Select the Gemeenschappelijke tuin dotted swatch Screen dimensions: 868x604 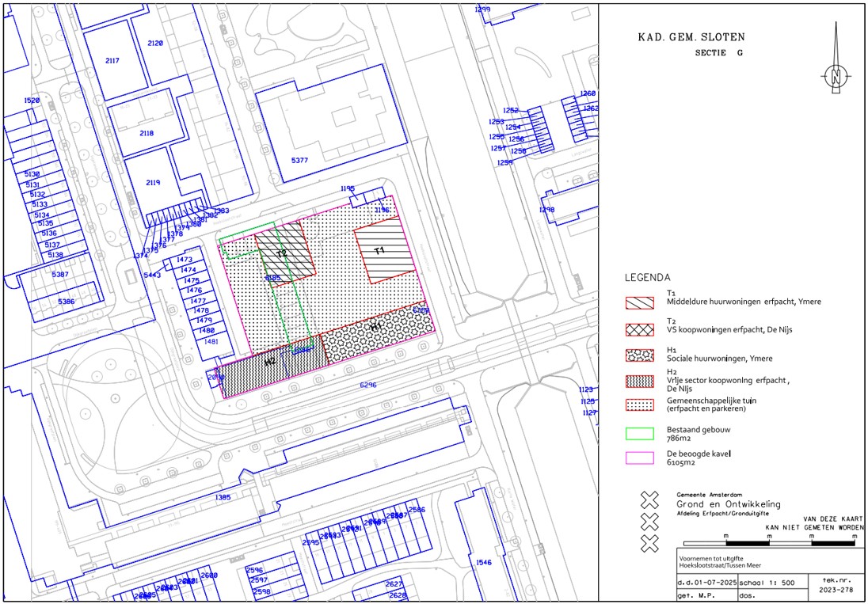click(x=639, y=405)
